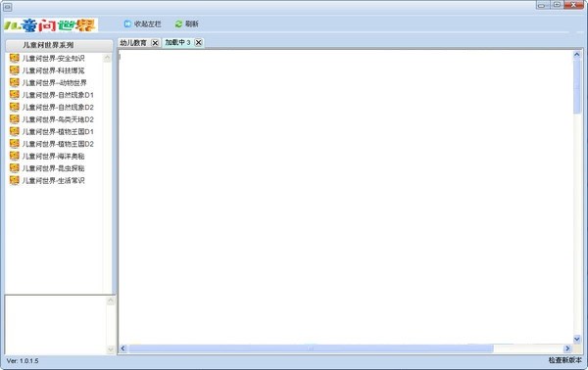Close the 幼儿教育 tab
Viewport: 588px width, 370px height.
155,43
